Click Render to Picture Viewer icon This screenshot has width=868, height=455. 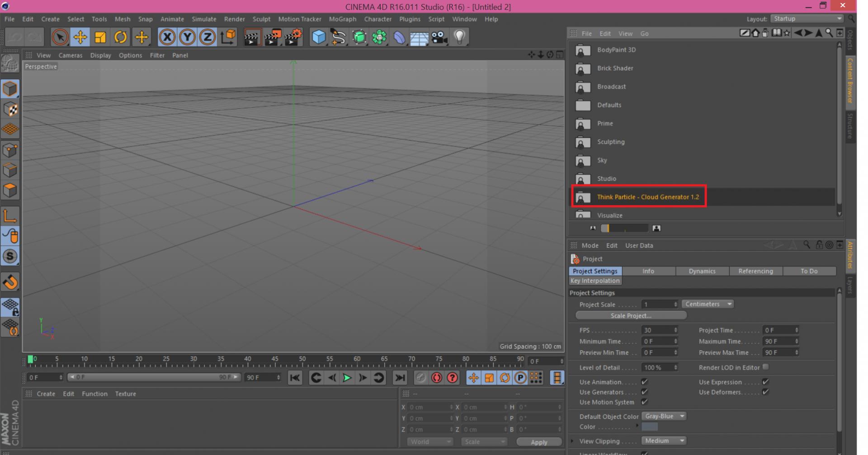[273, 37]
